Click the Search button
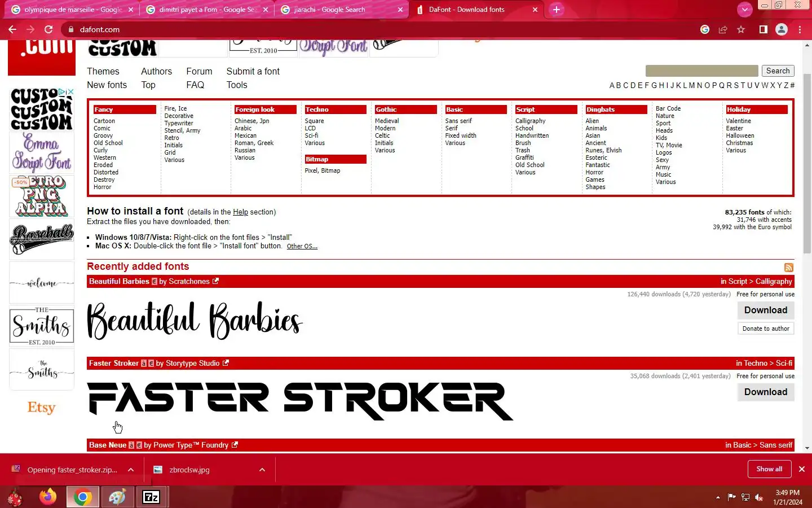This screenshot has height=508, width=812. [x=778, y=71]
